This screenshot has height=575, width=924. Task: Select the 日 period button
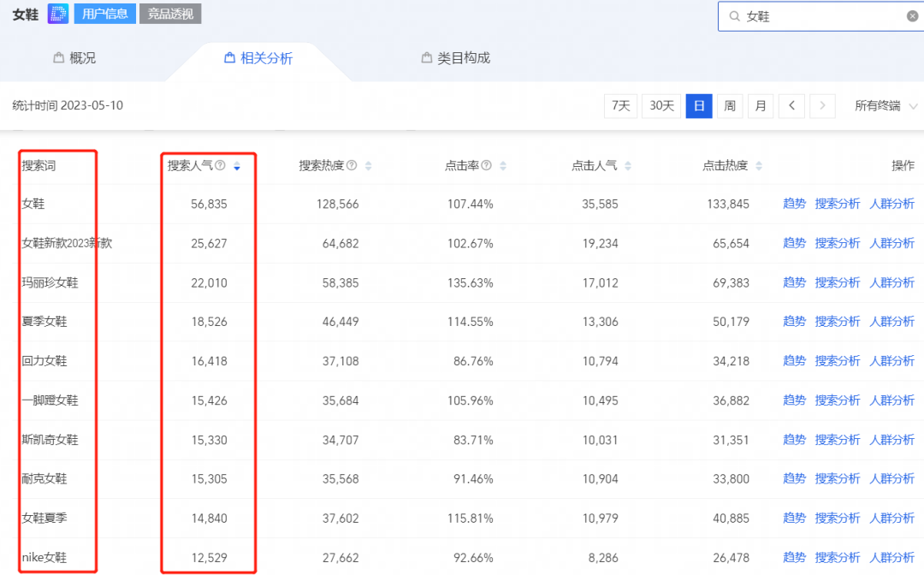tap(699, 106)
